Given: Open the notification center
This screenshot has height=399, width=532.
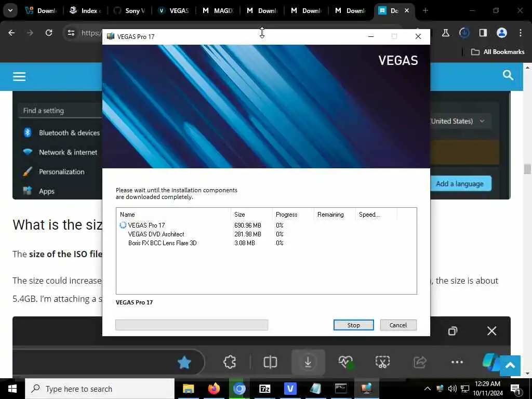Looking at the screenshot, I should click(515, 389).
